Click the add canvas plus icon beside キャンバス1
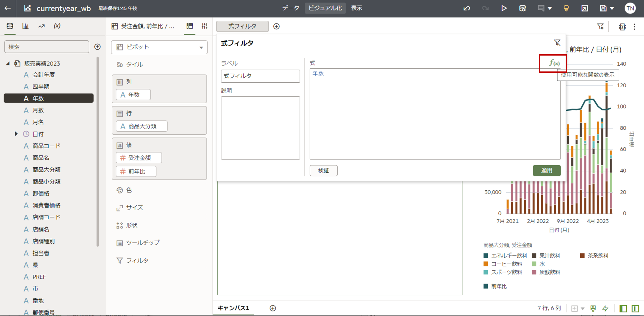 click(273, 308)
